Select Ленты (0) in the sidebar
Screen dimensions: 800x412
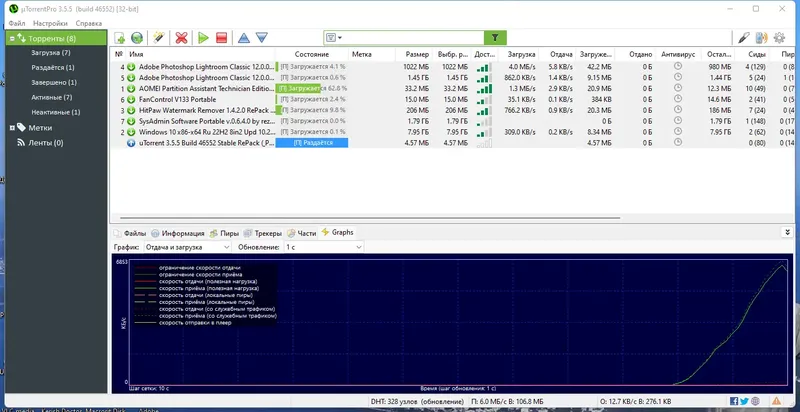click(x=46, y=143)
